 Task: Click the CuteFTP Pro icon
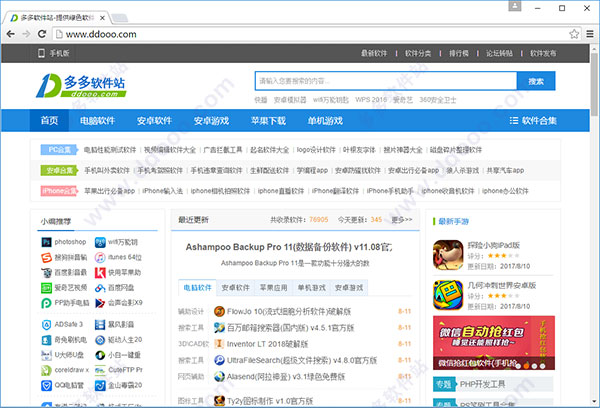[100, 370]
